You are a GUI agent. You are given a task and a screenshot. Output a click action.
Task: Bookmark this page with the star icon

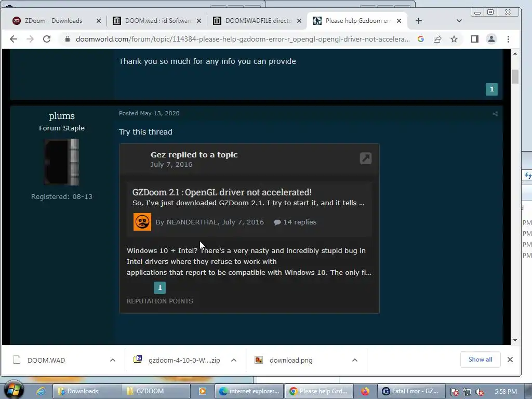click(454, 39)
